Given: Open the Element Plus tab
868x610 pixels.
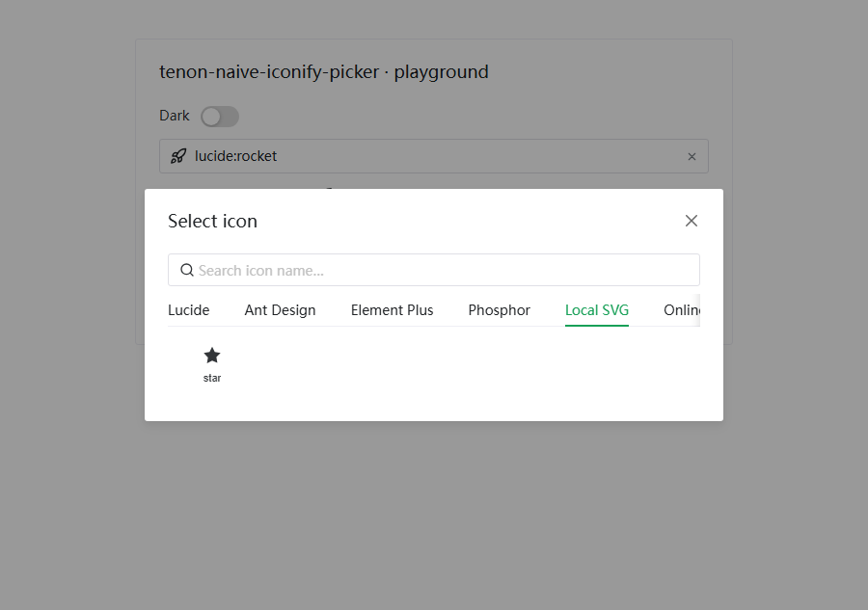Looking at the screenshot, I should tap(392, 310).
